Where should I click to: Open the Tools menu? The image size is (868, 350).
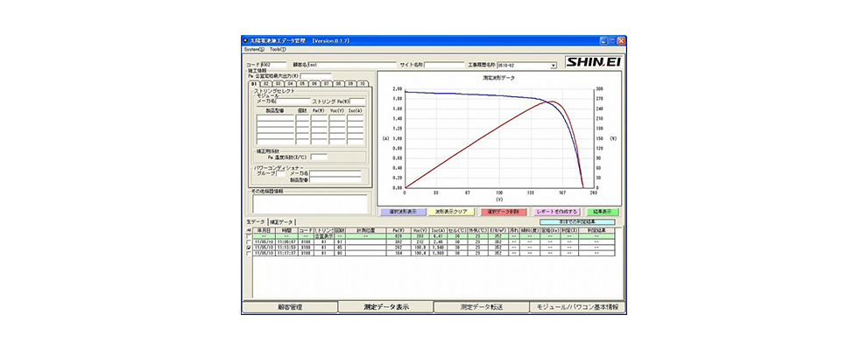279,49
